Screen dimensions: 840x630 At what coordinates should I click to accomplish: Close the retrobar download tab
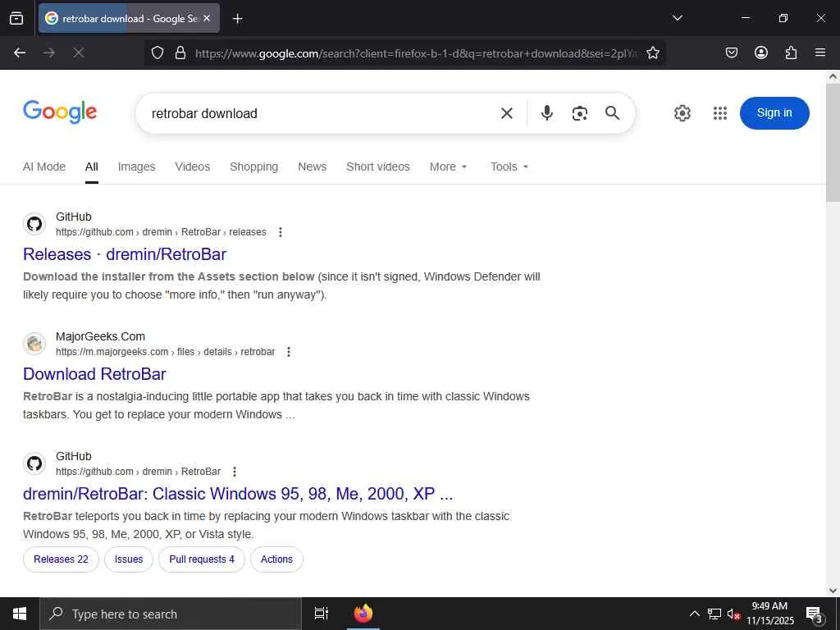207,18
